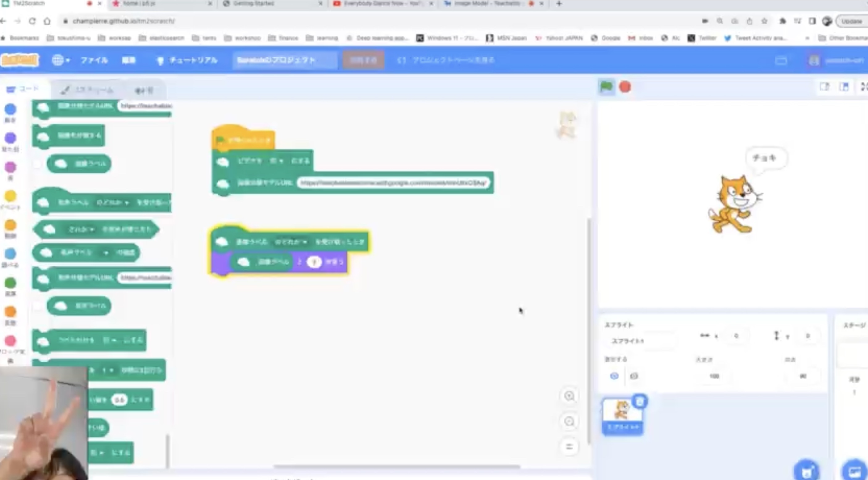The height and width of the screenshot is (480, 868).
Task: Click the 共有する share button
Action: [364, 60]
